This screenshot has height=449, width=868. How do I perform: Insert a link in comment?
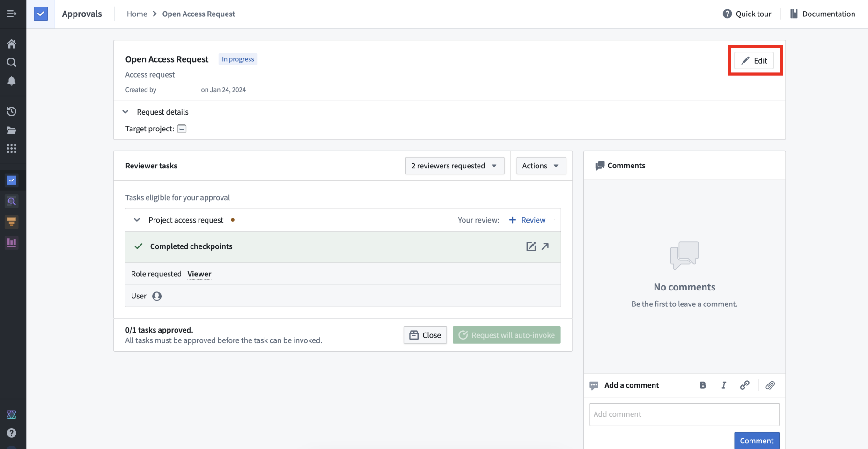click(x=744, y=385)
